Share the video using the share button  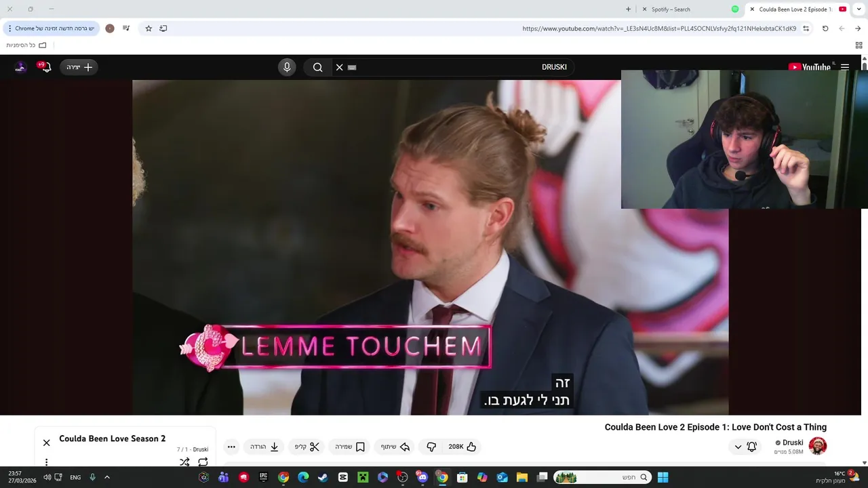coord(395,447)
